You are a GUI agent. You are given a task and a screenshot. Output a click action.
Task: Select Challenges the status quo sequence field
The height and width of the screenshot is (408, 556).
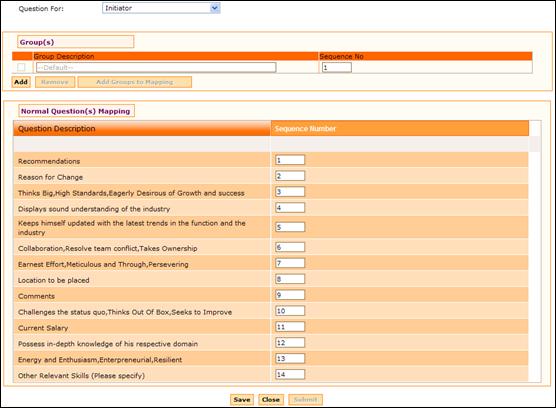point(290,311)
